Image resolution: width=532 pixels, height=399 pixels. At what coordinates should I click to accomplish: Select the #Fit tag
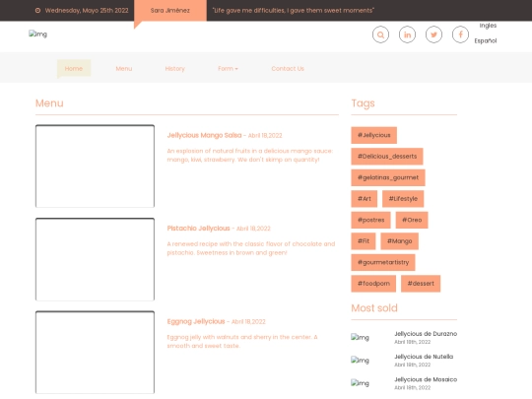(364, 241)
